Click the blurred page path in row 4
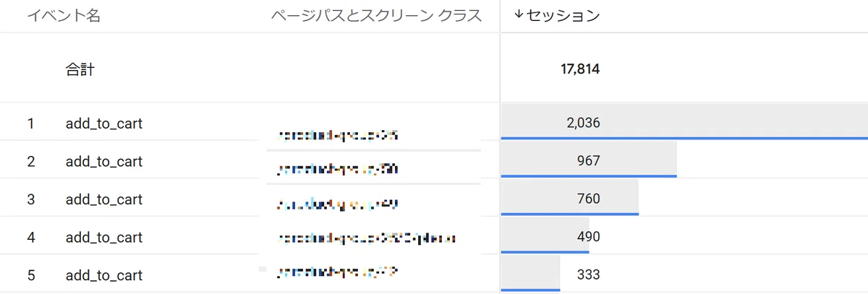The height and width of the screenshot is (294, 868). [367, 238]
